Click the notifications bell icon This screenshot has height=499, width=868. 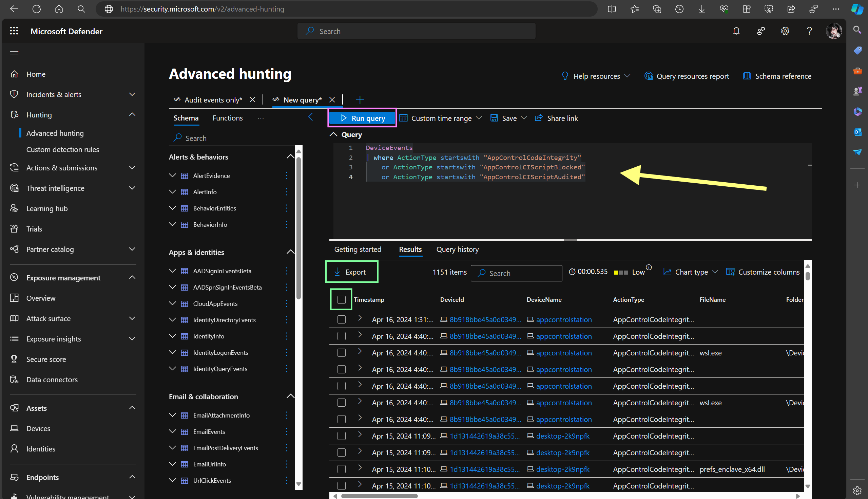point(736,31)
